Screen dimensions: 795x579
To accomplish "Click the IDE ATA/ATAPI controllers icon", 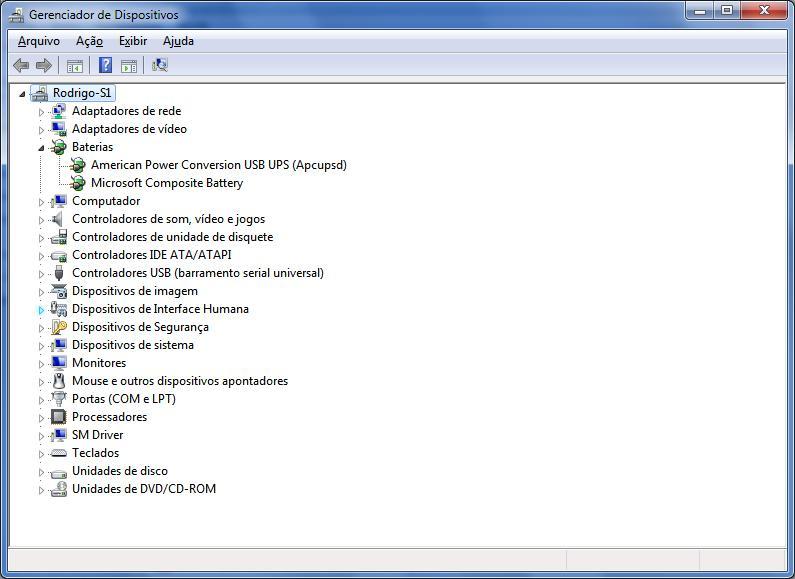I will (x=59, y=256).
